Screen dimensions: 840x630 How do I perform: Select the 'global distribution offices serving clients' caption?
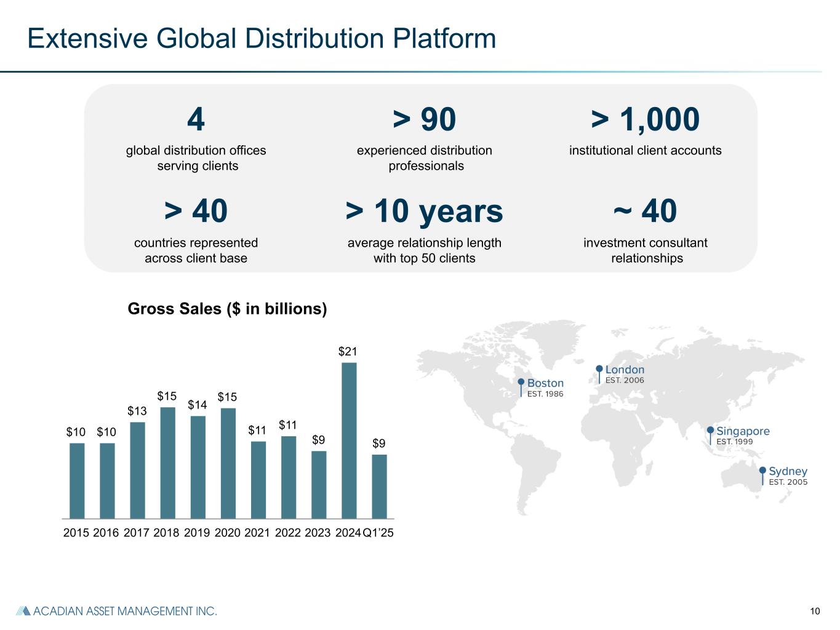point(196,158)
